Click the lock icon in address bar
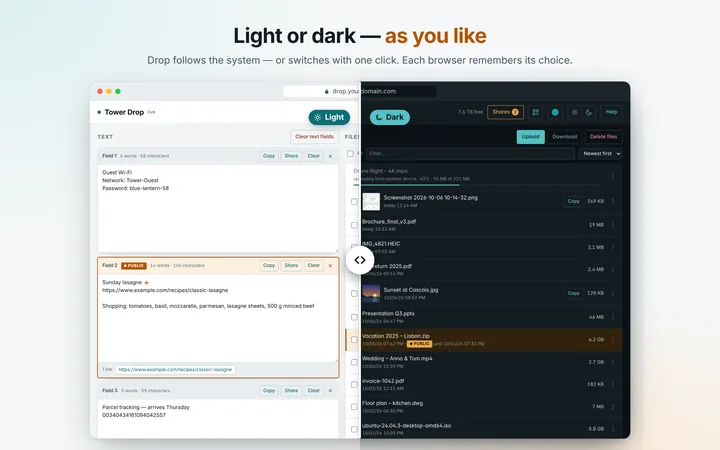The height and width of the screenshot is (450, 720). 326,91
